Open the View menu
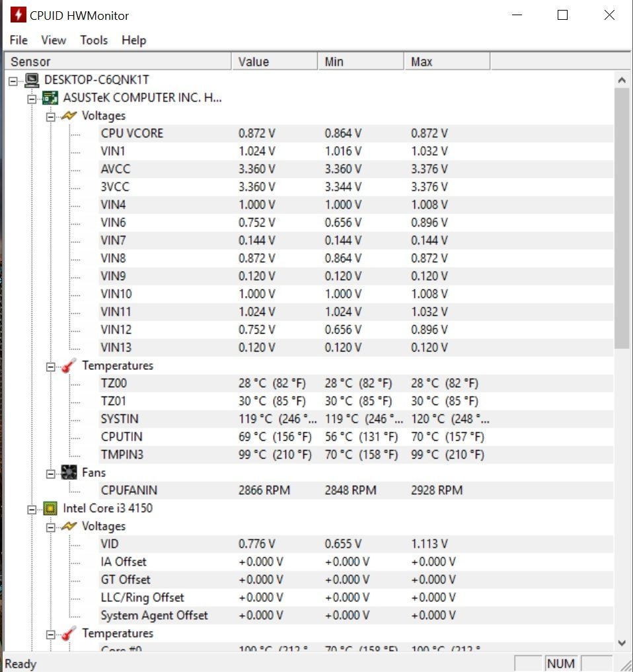 click(54, 40)
